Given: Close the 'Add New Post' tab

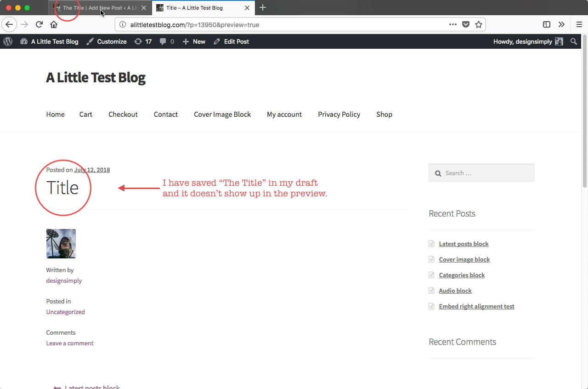Looking at the screenshot, I should (x=144, y=8).
